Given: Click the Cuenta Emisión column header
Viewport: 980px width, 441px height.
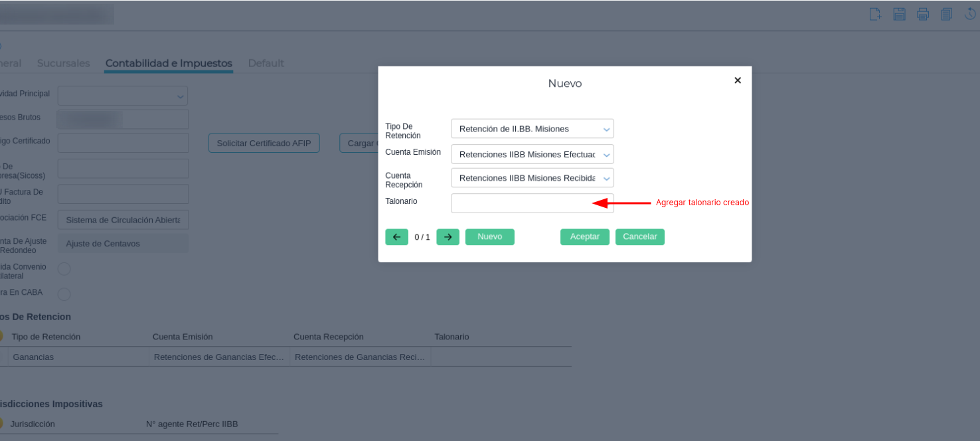Looking at the screenshot, I should pos(183,337).
